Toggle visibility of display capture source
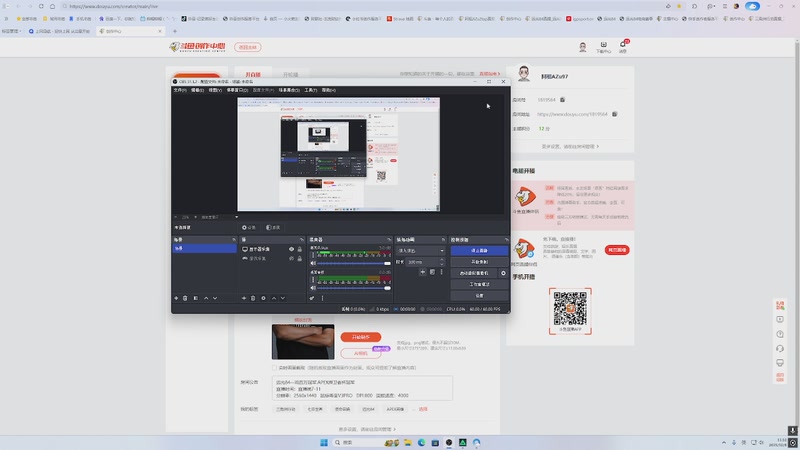Image resolution: width=800 pixels, height=450 pixels. coord(291,249)
